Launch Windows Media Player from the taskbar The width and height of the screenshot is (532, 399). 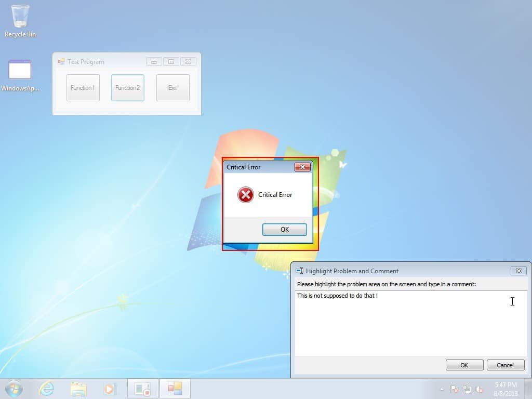point(110,389)
